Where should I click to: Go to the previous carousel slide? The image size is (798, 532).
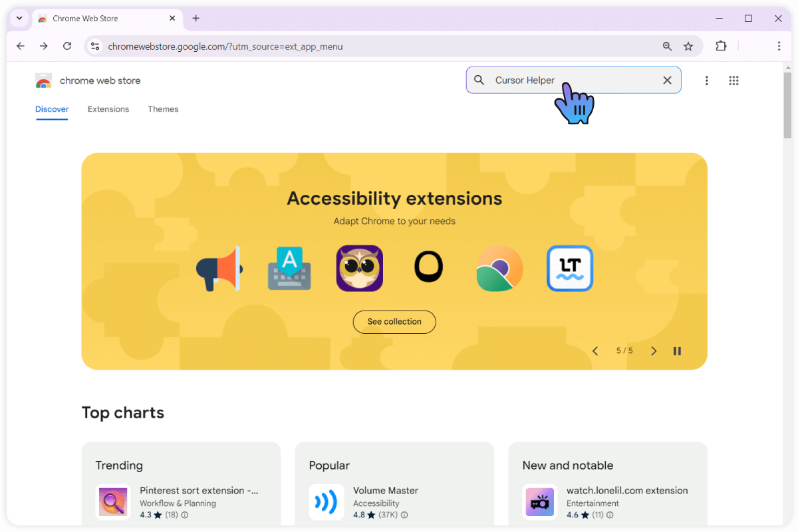pyautogui.click(x=595, y=351)
